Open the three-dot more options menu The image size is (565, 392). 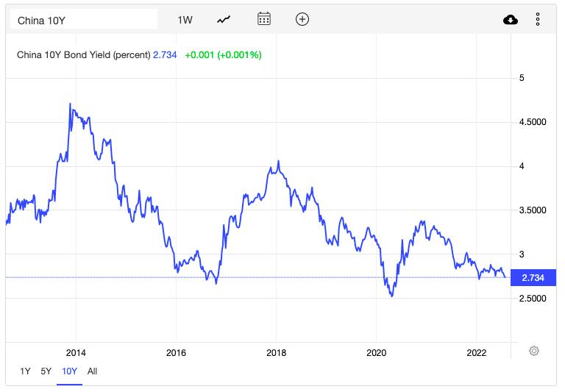[x=538, y=20]
